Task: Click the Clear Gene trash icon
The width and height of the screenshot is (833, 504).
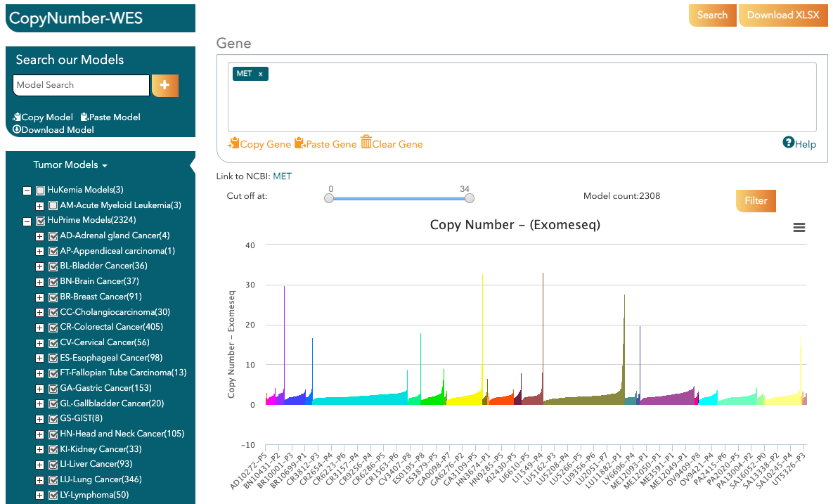Action: [x=366, y=143]
